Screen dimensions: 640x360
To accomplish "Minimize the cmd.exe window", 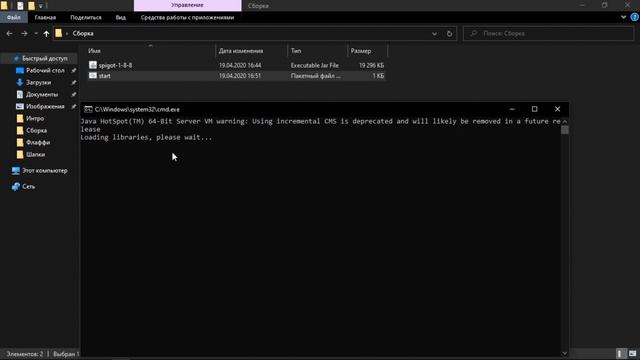I will tap(512, 109).
